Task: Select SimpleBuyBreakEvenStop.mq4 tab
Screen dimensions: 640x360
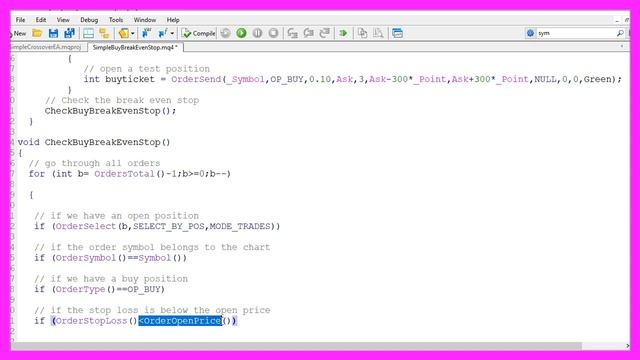Action: [x=135, y=47]
